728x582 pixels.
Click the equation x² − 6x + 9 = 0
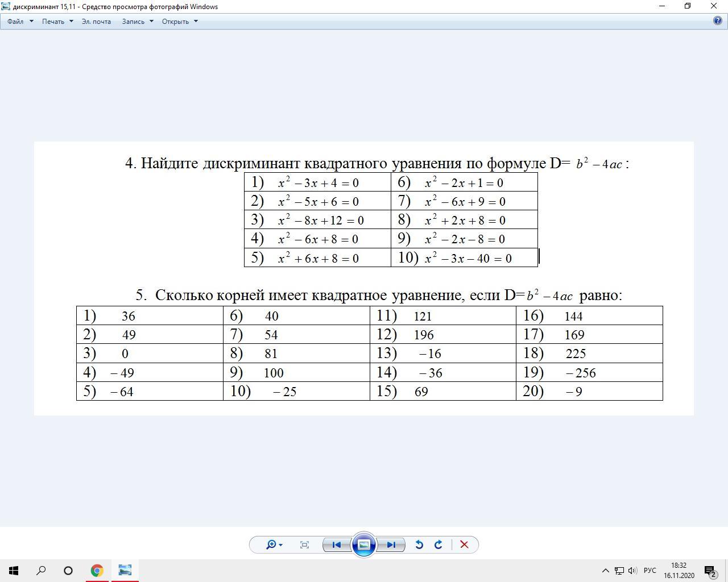tap(465, 202)
